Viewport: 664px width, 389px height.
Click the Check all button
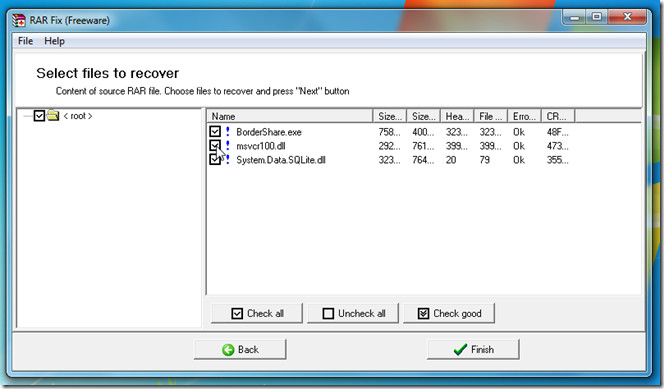[257, 313]
